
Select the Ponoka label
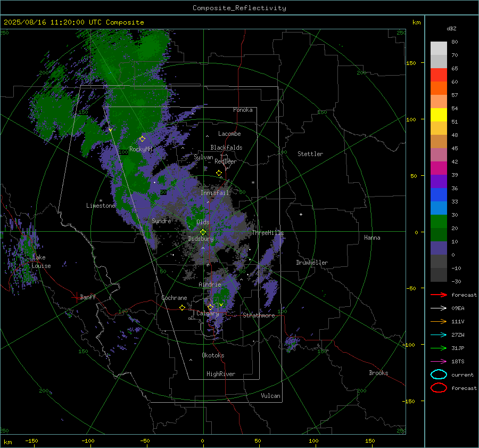pyautogui.click(x=243, y=110)
